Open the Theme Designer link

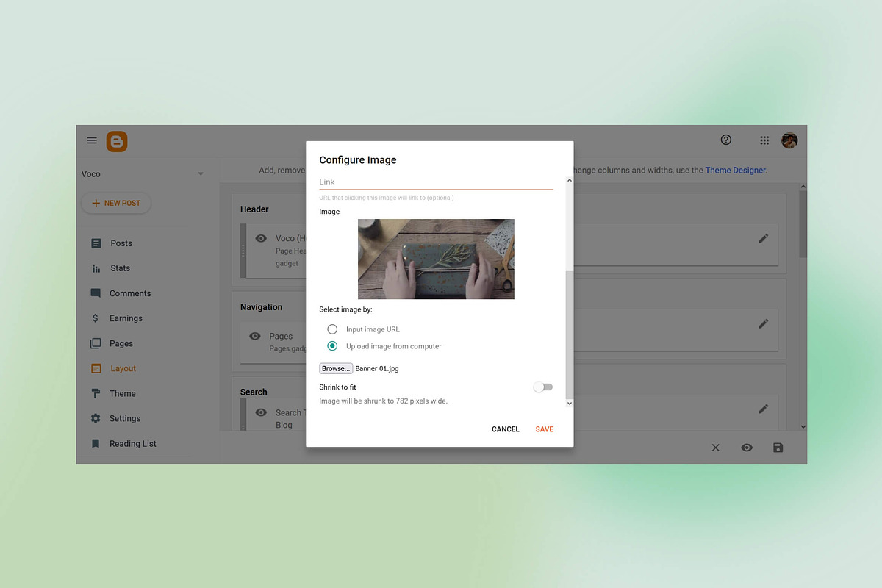click(735, 170)
